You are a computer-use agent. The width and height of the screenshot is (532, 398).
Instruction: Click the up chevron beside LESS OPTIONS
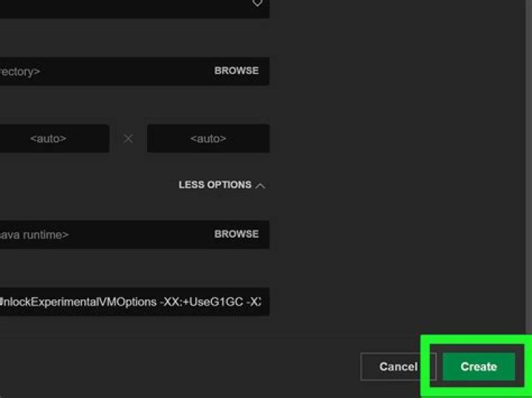pyautogui.click(x=260, y=186)
